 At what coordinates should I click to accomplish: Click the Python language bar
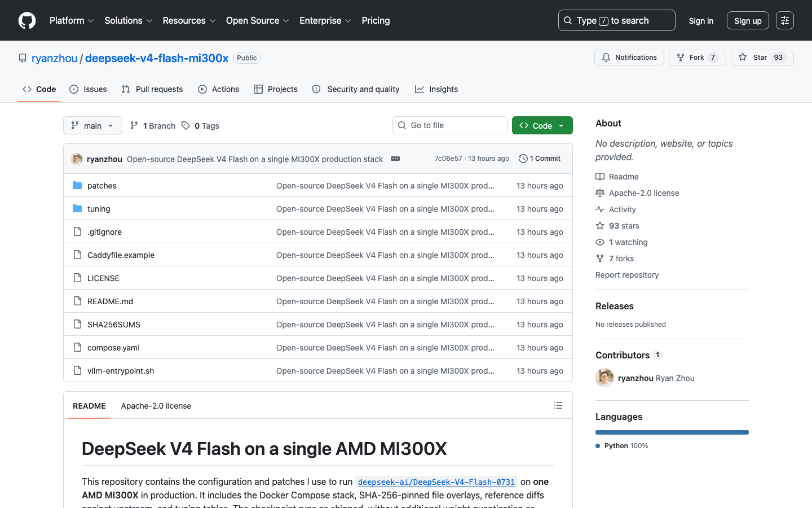(672, 432)
